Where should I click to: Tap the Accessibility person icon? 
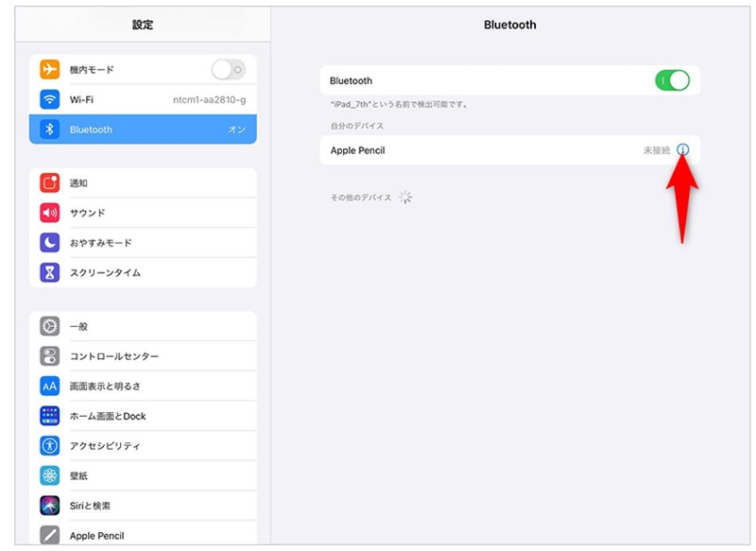point(50,446)
